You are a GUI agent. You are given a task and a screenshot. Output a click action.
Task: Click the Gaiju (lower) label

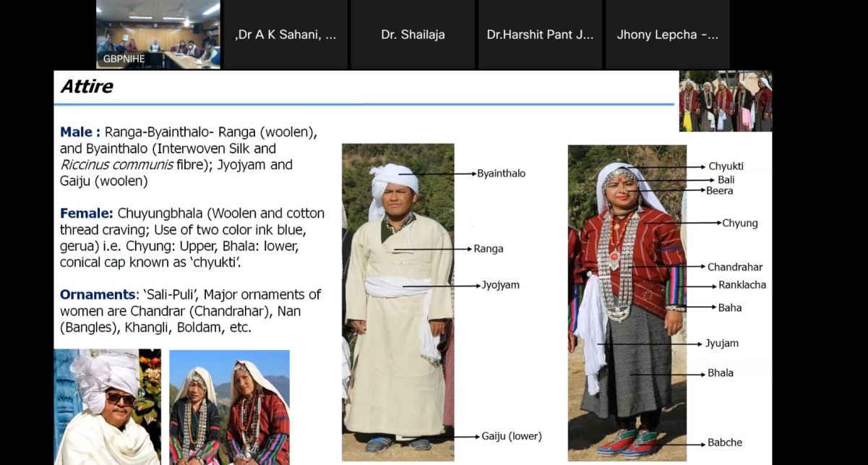pos(511,436)
